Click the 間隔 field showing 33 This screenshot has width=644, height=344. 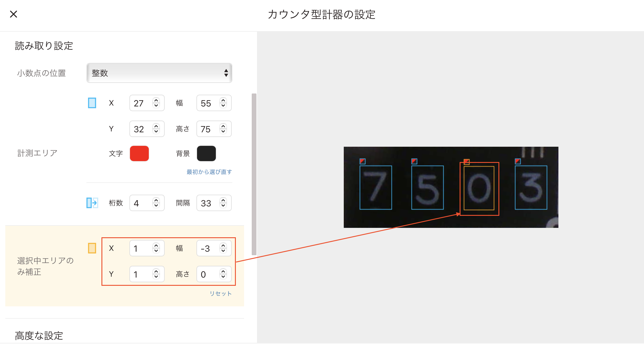pyautogui.click(x=214, y=203)
